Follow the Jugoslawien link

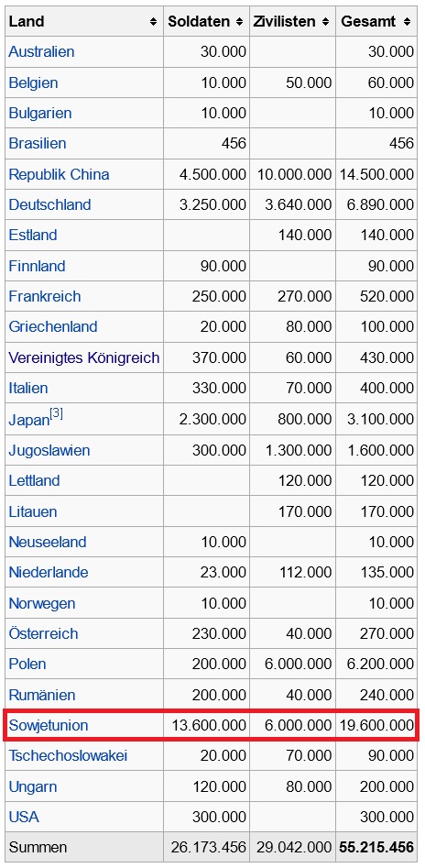[49, 451]
